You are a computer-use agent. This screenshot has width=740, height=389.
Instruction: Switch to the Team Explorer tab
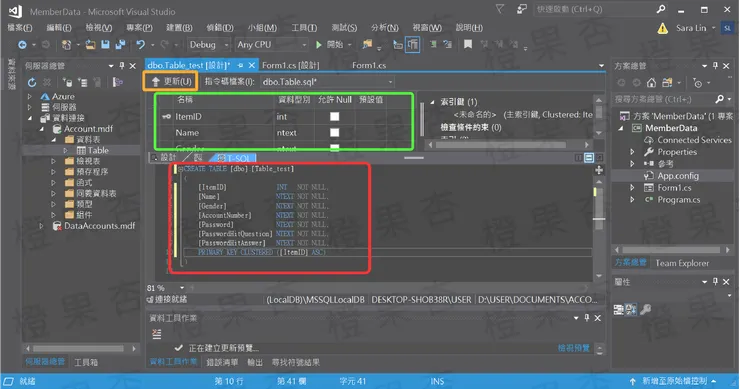point(682,263)
